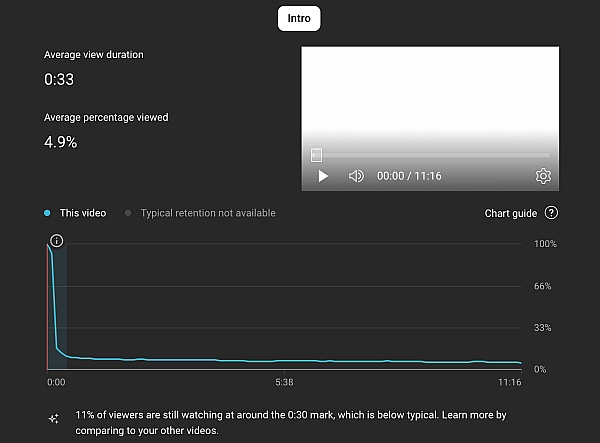The image size is (600, 443).
Task: Click the 5:38 mark on chart axis
Action: coord(283,382)
